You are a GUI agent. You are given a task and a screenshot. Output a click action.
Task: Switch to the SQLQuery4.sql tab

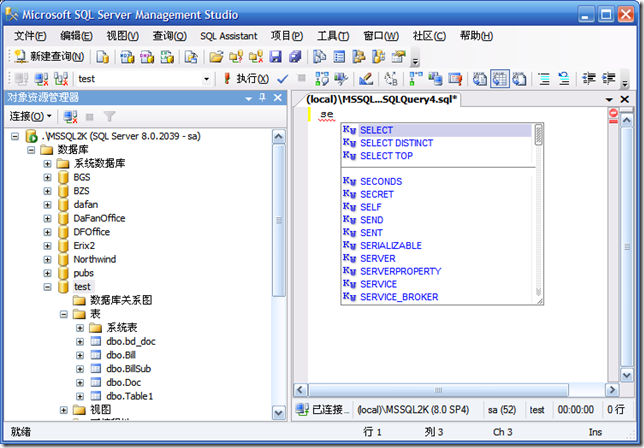(381, 99)
